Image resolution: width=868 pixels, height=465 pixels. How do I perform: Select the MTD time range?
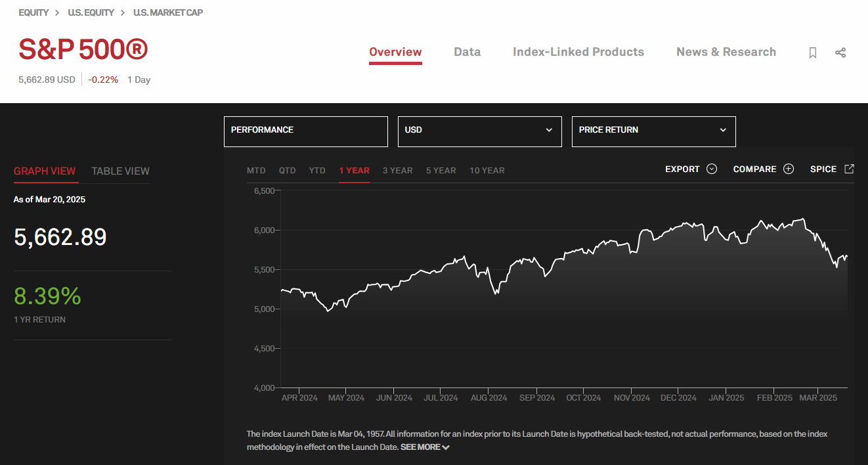pyautogui.click(x=256, y=170)
